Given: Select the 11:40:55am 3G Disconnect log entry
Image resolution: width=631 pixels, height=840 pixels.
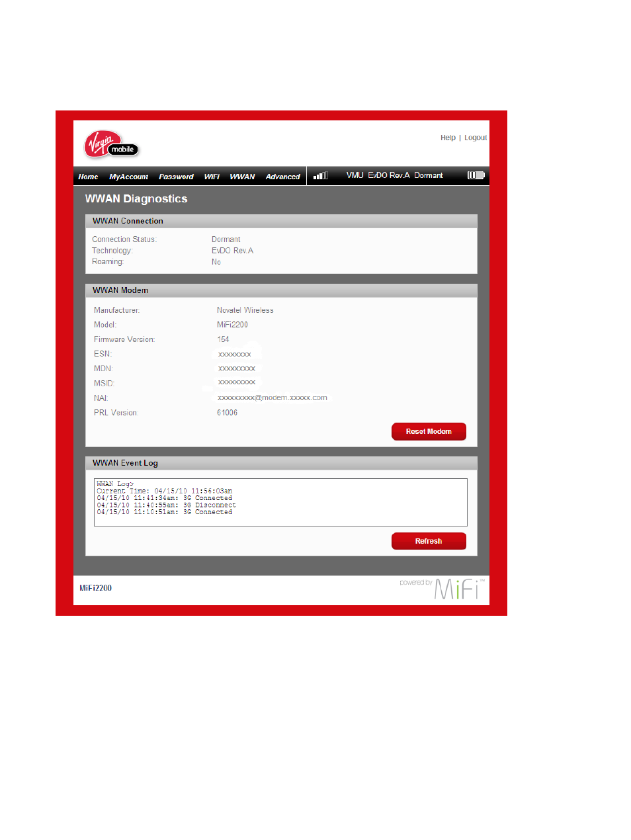Looking at the screenshot, I should (x=167, y=505).
